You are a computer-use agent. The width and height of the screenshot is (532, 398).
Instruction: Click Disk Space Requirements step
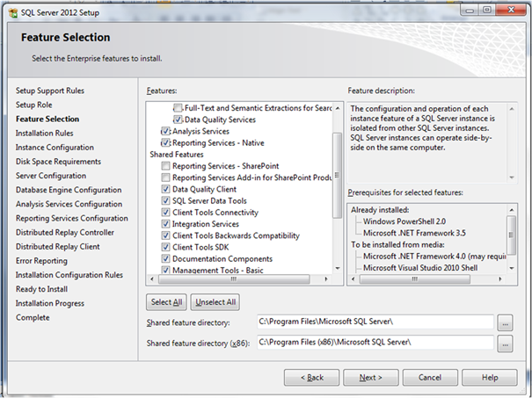click(58, 162)
